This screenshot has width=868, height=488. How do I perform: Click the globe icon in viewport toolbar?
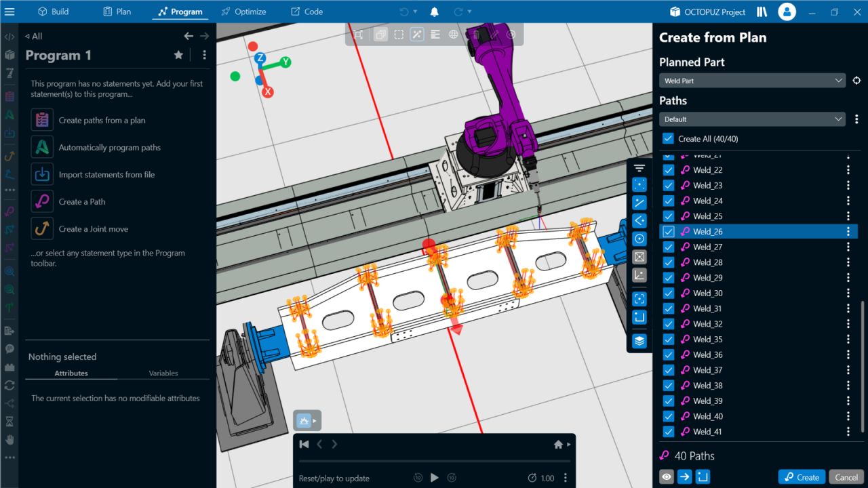[454, 35]
